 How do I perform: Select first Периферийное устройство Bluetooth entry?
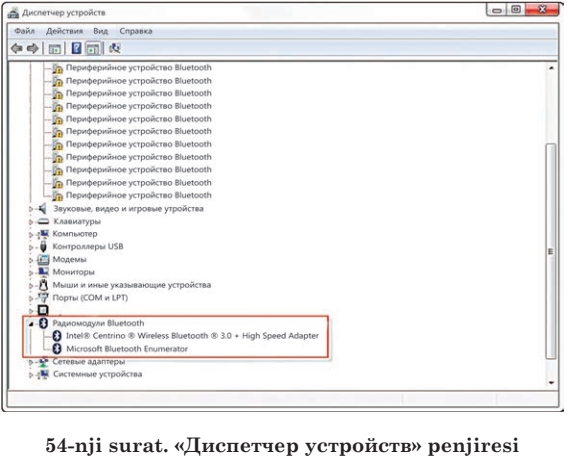(138, 68)
